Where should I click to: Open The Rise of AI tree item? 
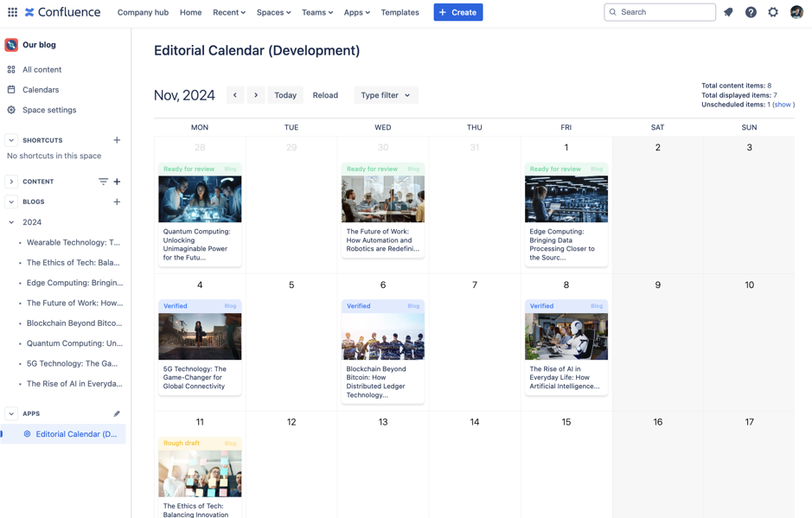click(x=74, y=384)
